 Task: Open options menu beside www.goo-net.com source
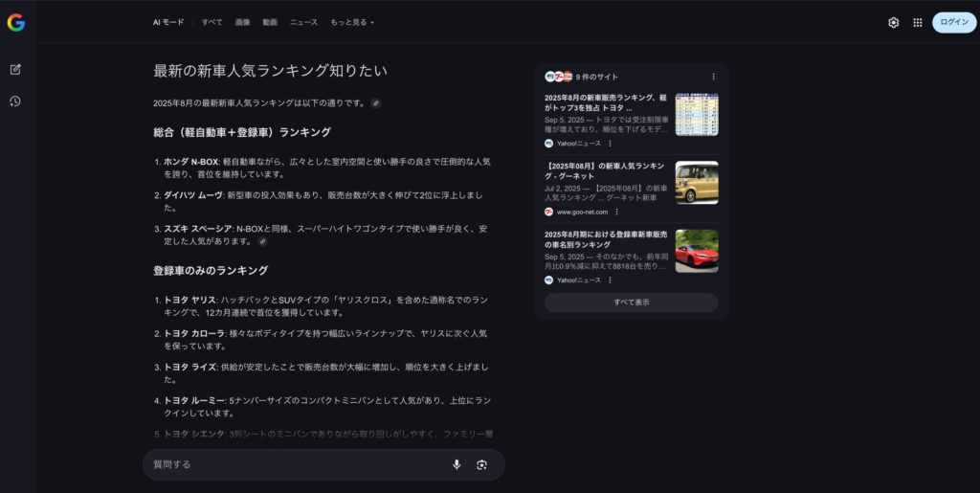pyautogui.click(x=616, y=212)
